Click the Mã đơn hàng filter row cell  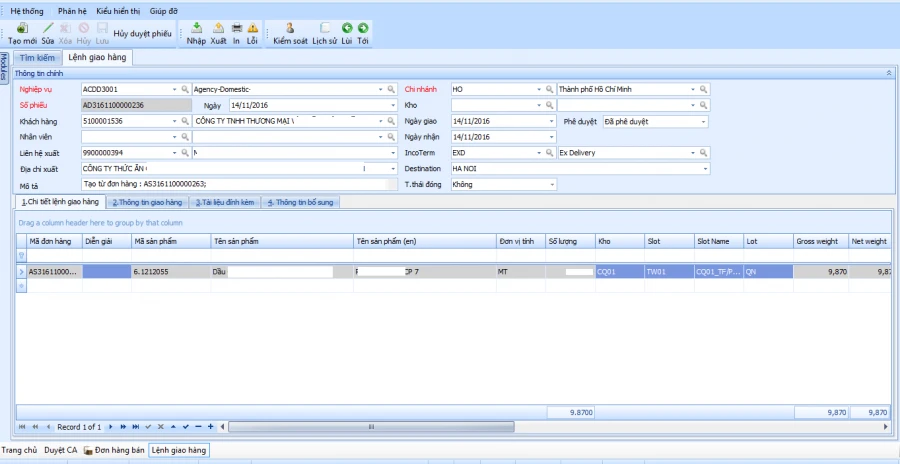[x=55, y=256]
